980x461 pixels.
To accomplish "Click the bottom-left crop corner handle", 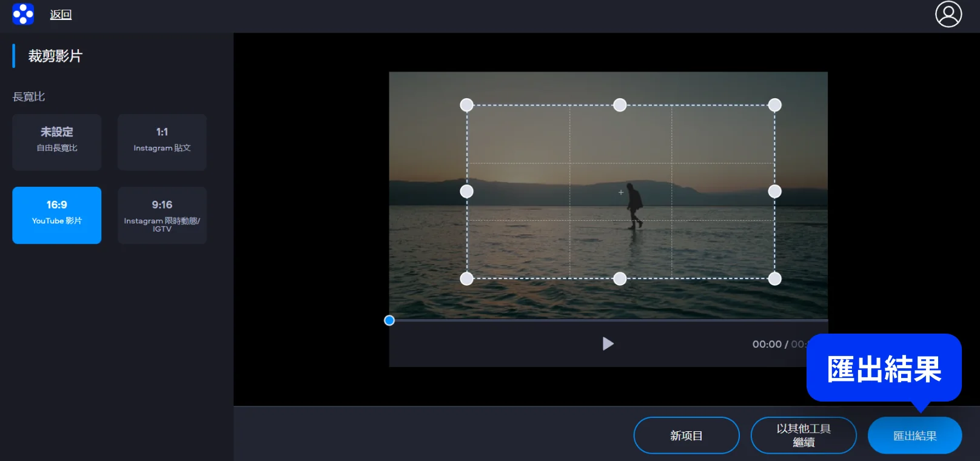I will click(x=466, y=278).
